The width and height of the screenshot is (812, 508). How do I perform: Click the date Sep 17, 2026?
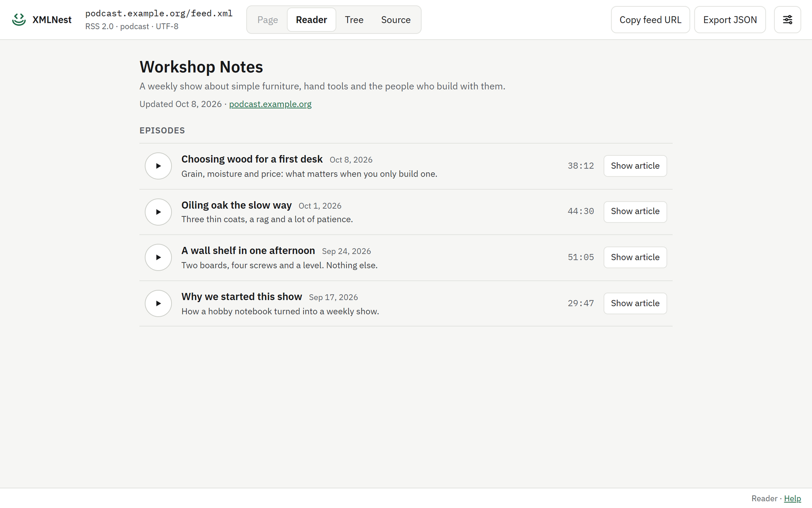coord(333,298)
